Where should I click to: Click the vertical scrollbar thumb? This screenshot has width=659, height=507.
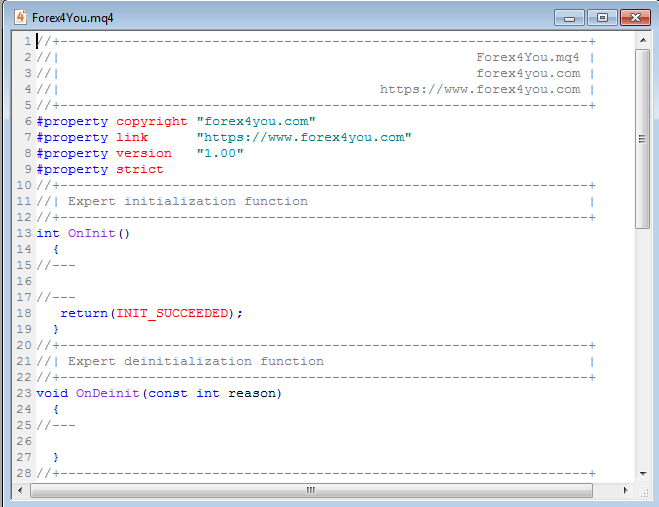point(642,139)
